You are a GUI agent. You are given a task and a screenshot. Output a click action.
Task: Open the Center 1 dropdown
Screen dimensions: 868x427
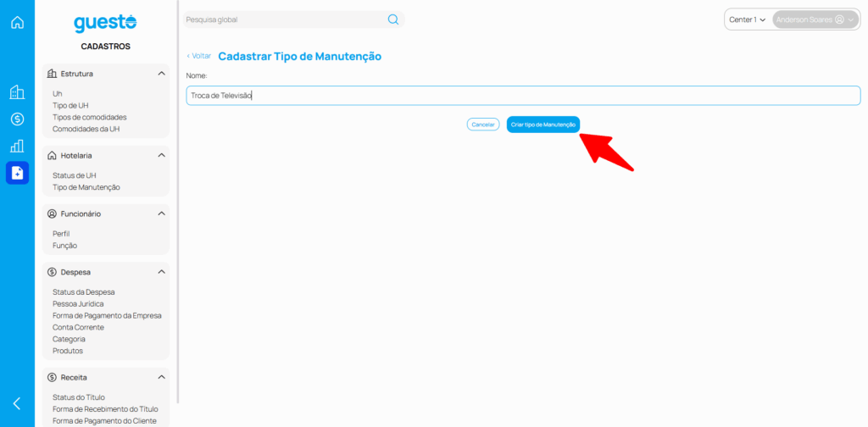[x=747, y=19]
